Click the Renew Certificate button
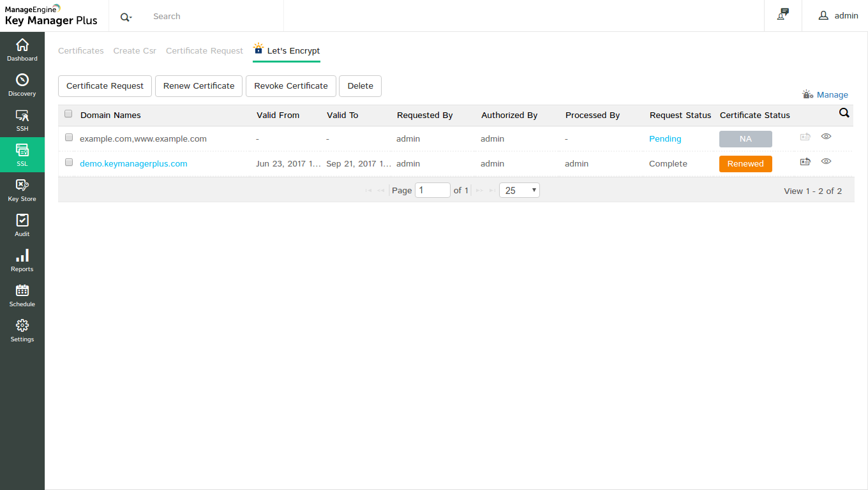The image size is (868, 490). pyautogui.click(x=199, y=86)
